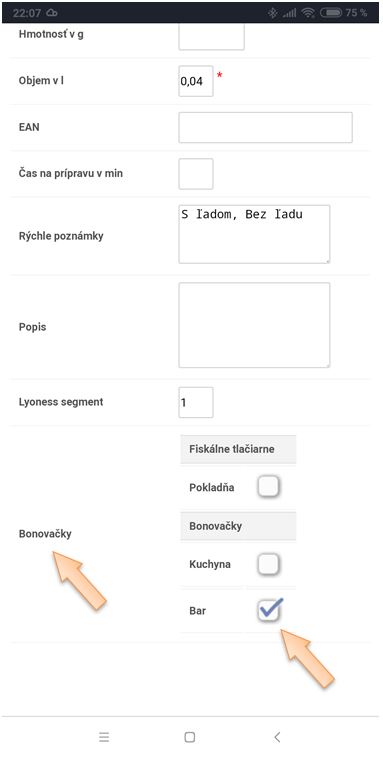Change the Lyoness segment value

pyautogui.click(x=196, y=402)
